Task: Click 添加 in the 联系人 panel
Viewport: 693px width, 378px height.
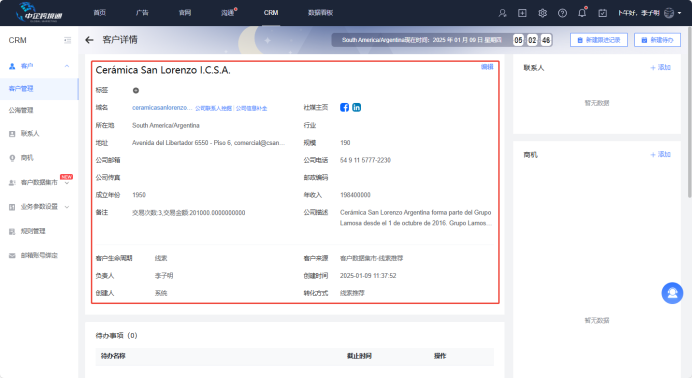Action: pyautogui.click(x=660, y=67)
